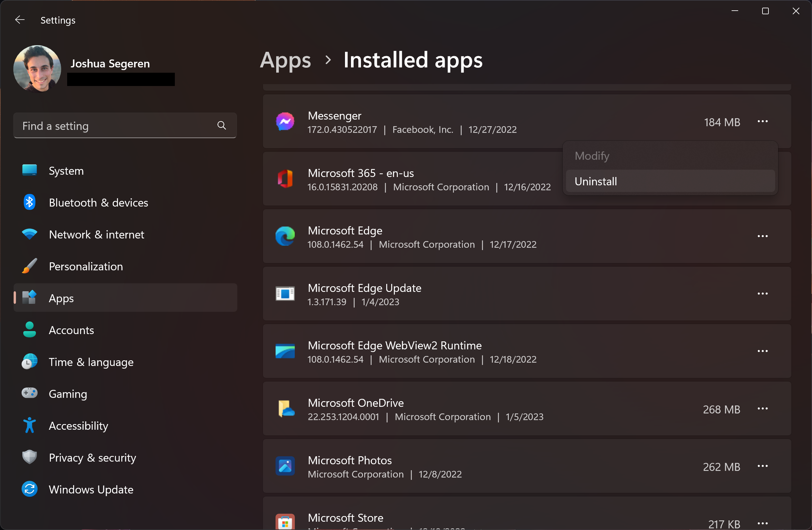Click the Microsoft Photos icon
812x530 pixels.
coord(285,466)
